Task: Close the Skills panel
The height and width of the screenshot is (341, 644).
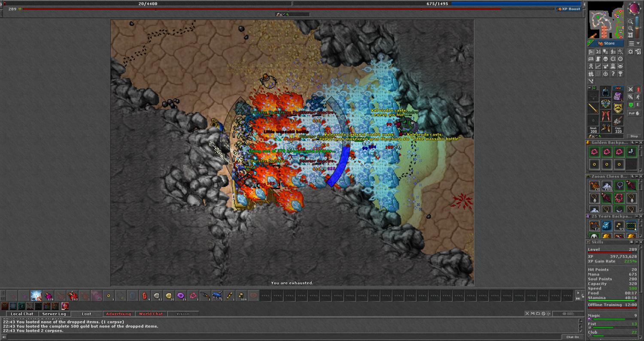Action: tap(641, 242)
